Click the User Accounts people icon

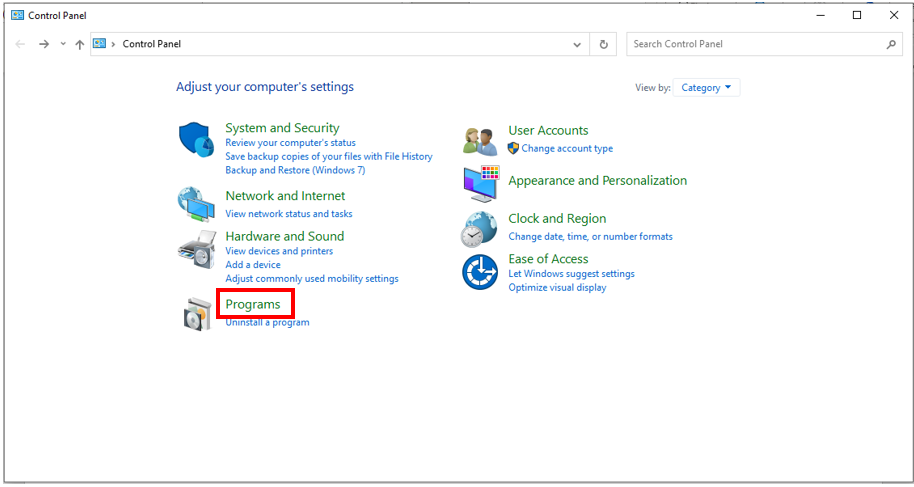[x=480, y=141]
